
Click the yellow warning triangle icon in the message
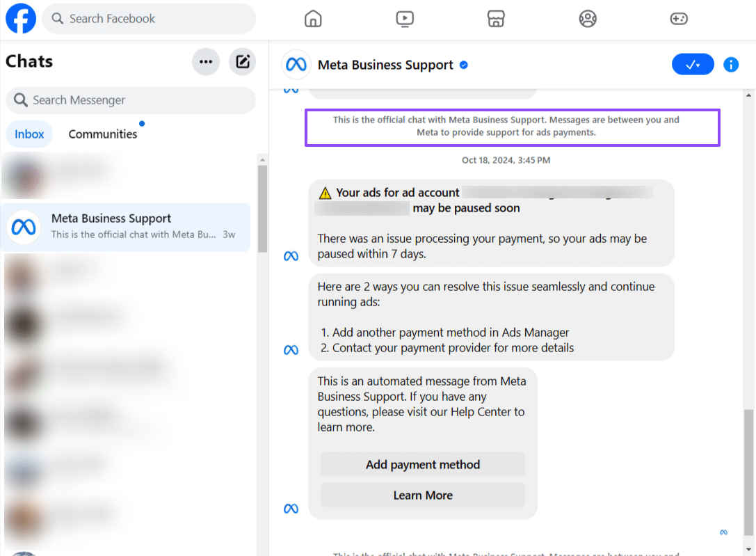pyautogui.click(x=325, y=193)
